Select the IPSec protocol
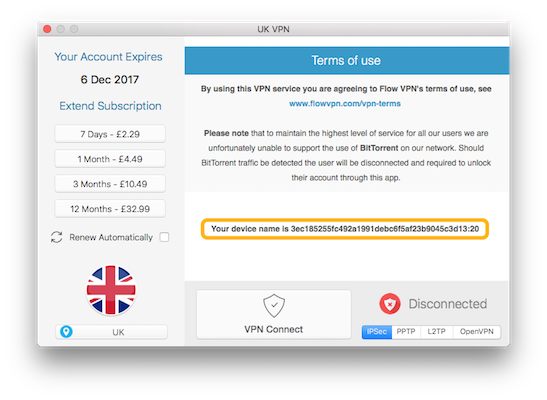Screen dimensions: 547x400 377,332
